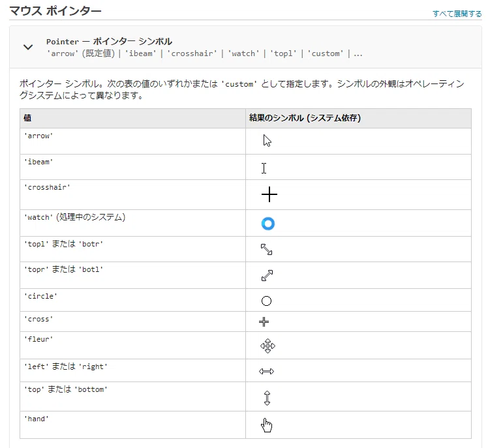
Task: Click the hand pointer symbol
Action: (266, 425)
